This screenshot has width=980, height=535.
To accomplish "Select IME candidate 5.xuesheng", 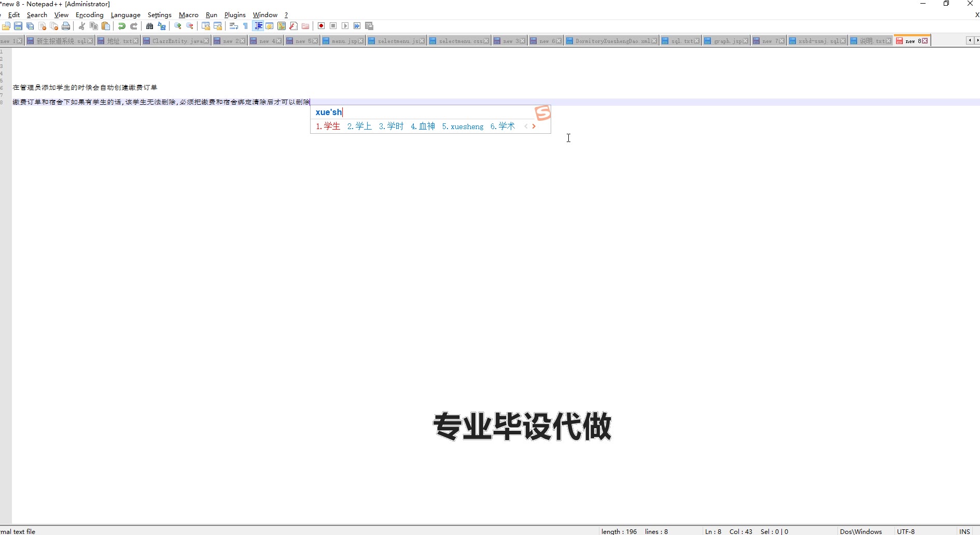I will [x=463, y=126].
